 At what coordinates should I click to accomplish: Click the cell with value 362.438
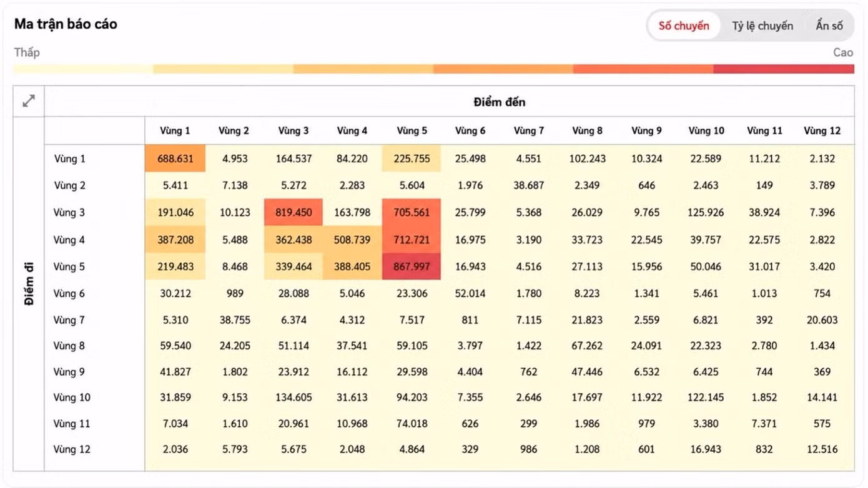pyautogui.click(x=293, y=240)
